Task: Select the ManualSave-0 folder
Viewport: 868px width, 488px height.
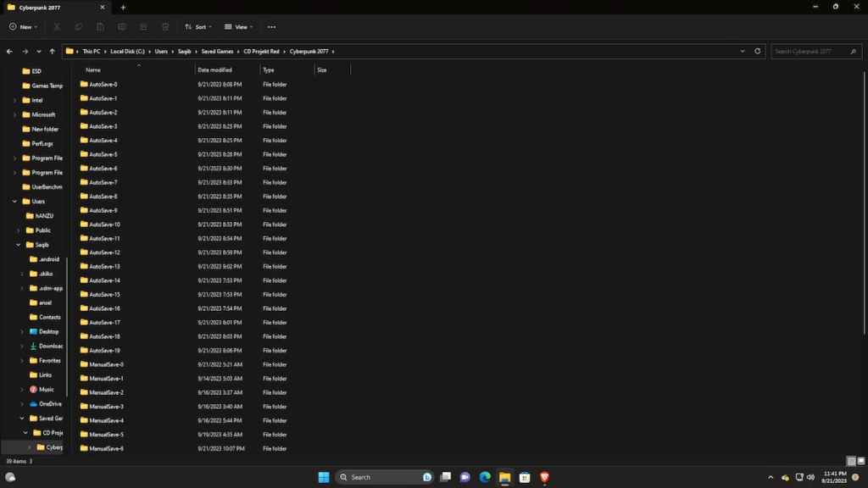Action: [x=106, y=364]
